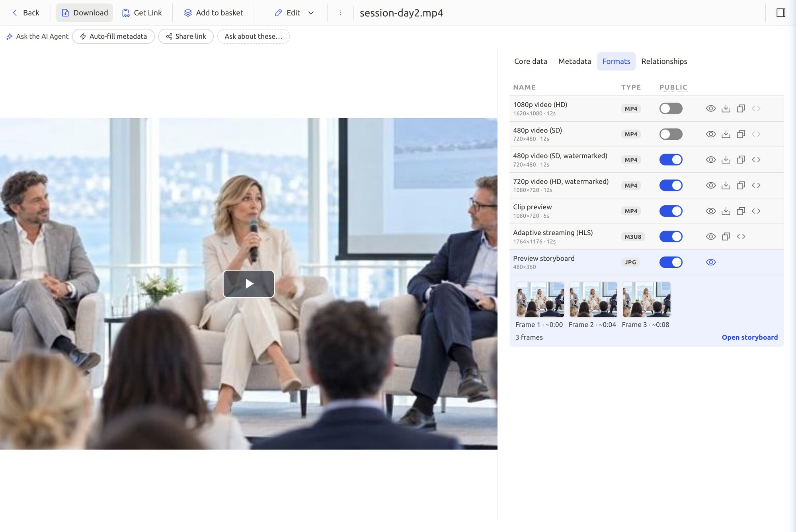Click the Edit pencil button
This screenshot has width=796, height=532.
(x=287, y=13)
